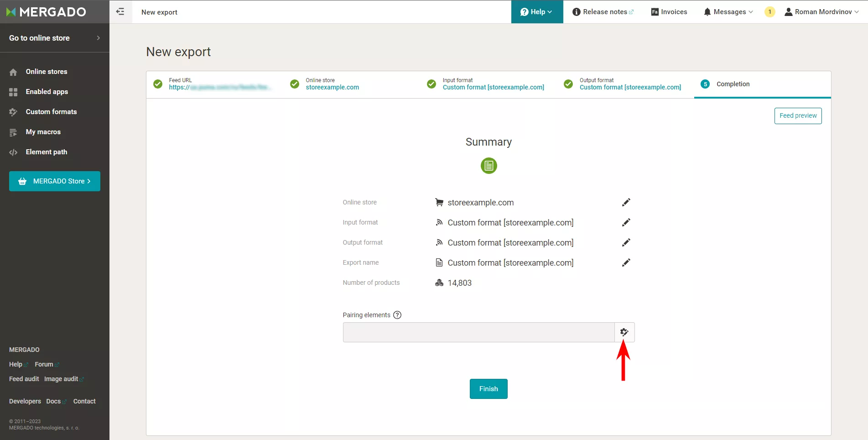The height and width of the screenshot is (440, 868).
Task: Click the Feed preview button
Action: tap(798, 116)
